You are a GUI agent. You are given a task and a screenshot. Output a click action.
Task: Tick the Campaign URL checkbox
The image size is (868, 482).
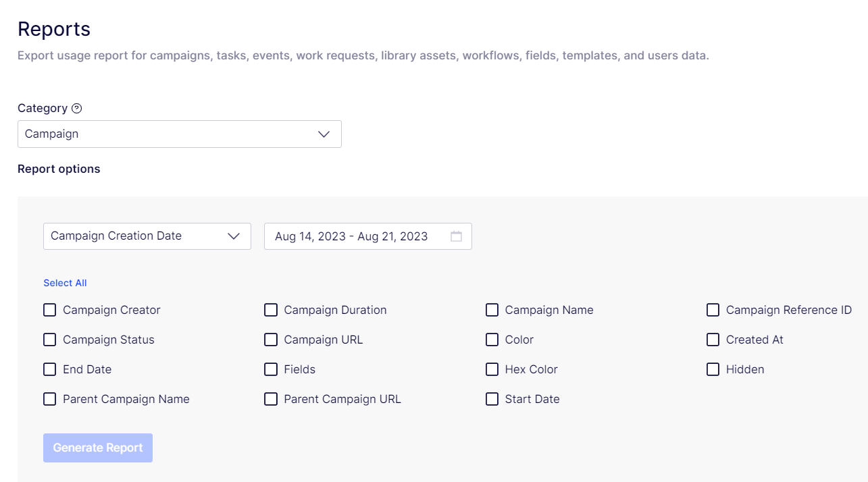tap(271, 340)
